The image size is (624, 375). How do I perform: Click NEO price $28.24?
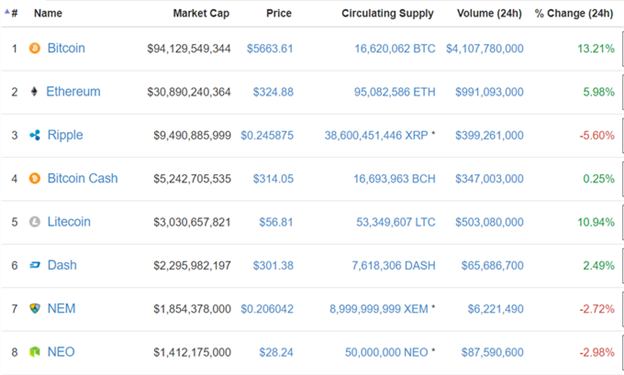pyautogui.click(x=276, y=352)
